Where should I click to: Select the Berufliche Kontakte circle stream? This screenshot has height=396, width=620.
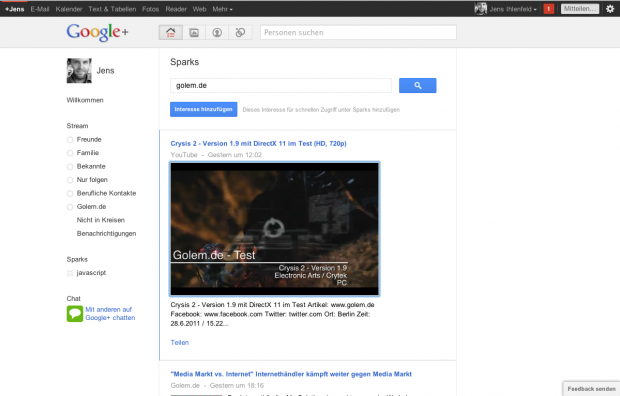click(106, 193)
